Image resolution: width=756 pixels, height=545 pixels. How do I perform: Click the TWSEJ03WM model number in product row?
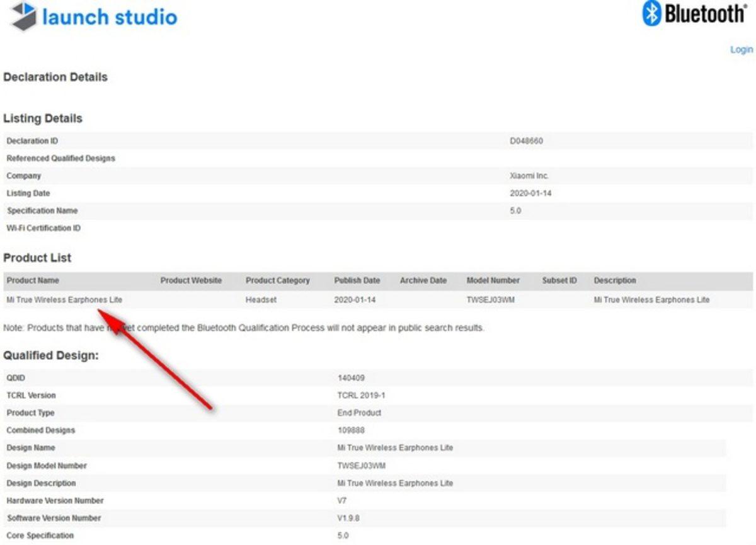490,300
